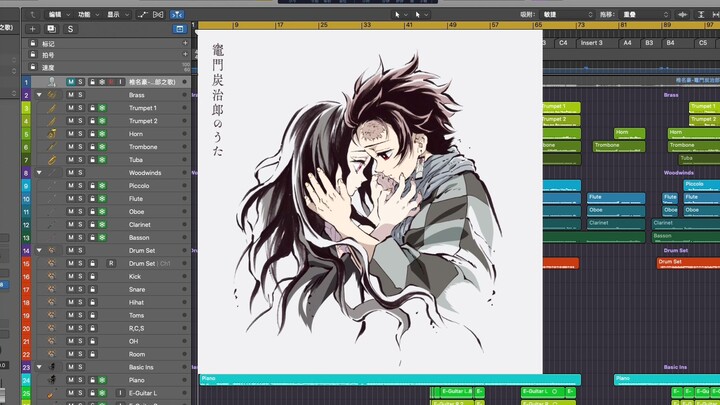Image resolution: width=720 pixels, height=405 pixels.
Task: Unmute audio track 1 with M
Action: (x=71, y=82)
